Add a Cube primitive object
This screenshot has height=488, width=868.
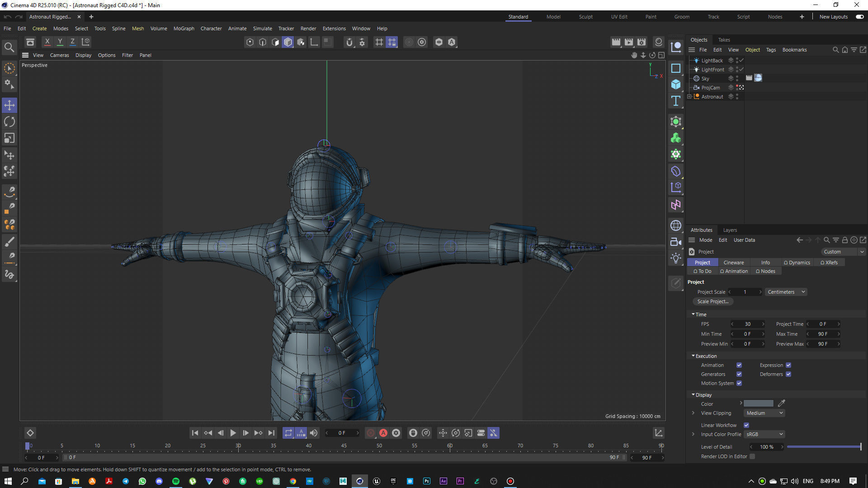(676, 84)
